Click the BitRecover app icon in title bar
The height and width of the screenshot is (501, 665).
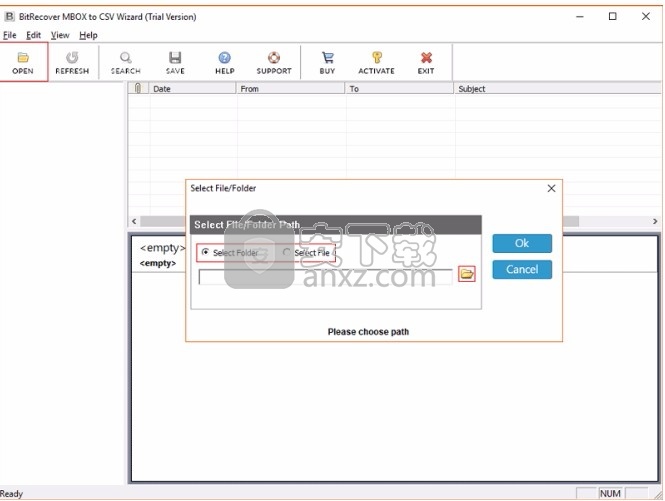point(9,17)
